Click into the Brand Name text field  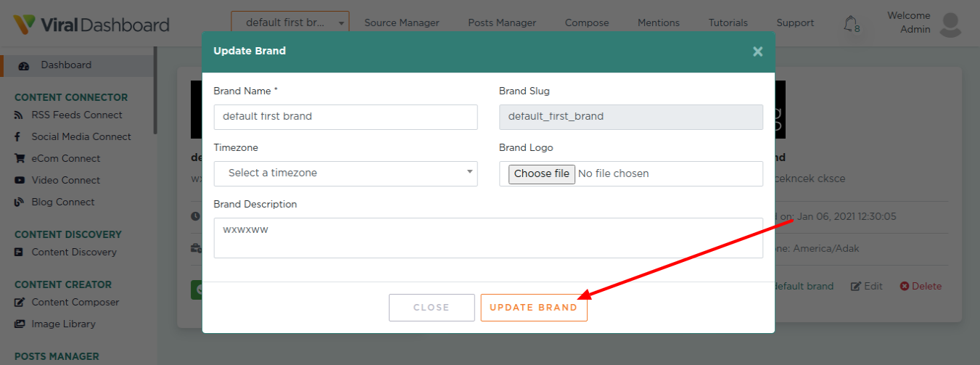[x=345, y=117]
